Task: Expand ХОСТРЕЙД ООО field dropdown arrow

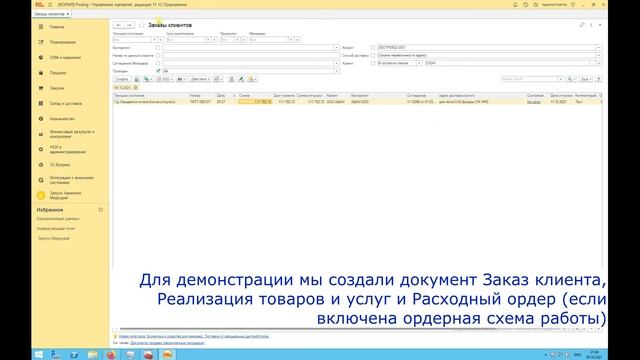Action: 598,48
